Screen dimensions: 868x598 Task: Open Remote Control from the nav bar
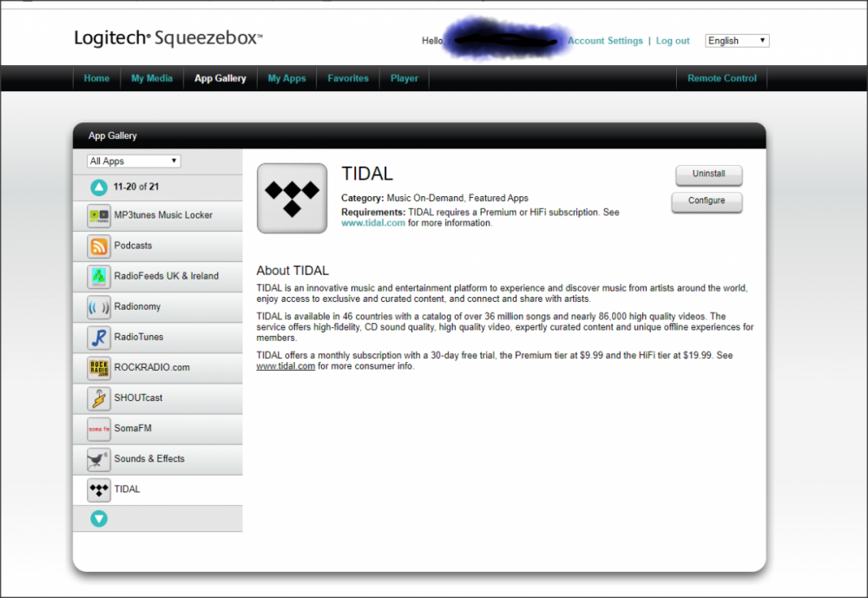pyautogui.click(x=722, y=78)
